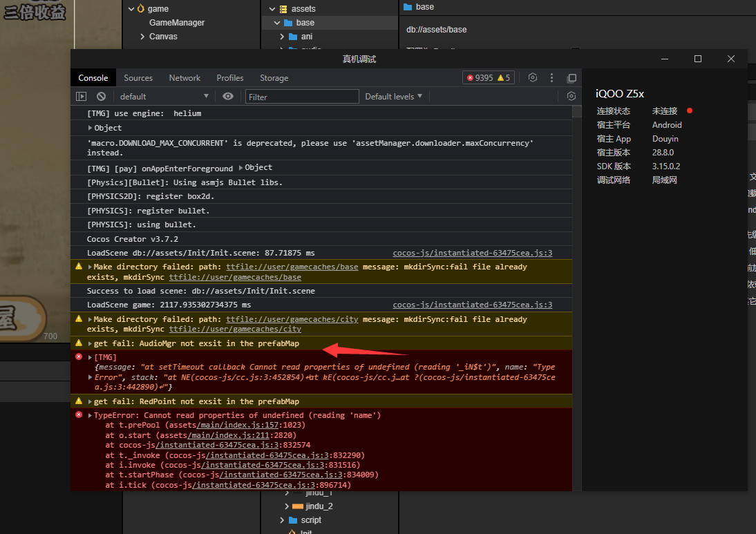Image resolution: width=756 pixels, height=534 pixels.
Task: Expand the onAppEnterForeground Object
Action: (x=240, y=168)
